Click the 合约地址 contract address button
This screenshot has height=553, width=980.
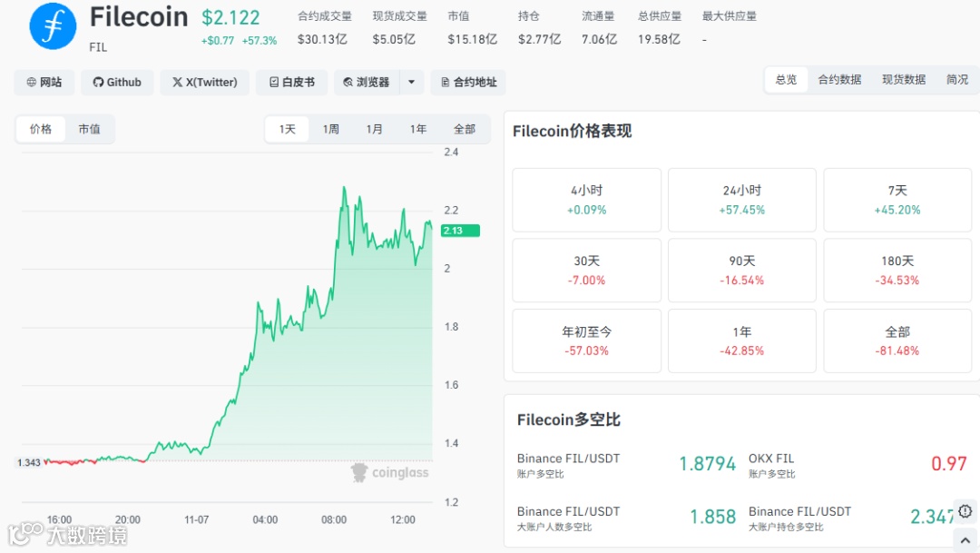click(468, 82)
